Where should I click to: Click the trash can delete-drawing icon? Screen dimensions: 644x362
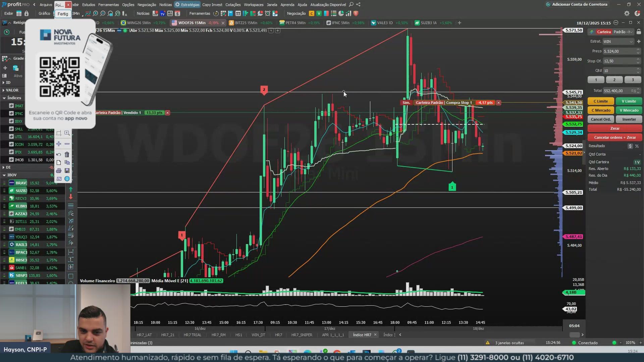click(x=67, y=155)
